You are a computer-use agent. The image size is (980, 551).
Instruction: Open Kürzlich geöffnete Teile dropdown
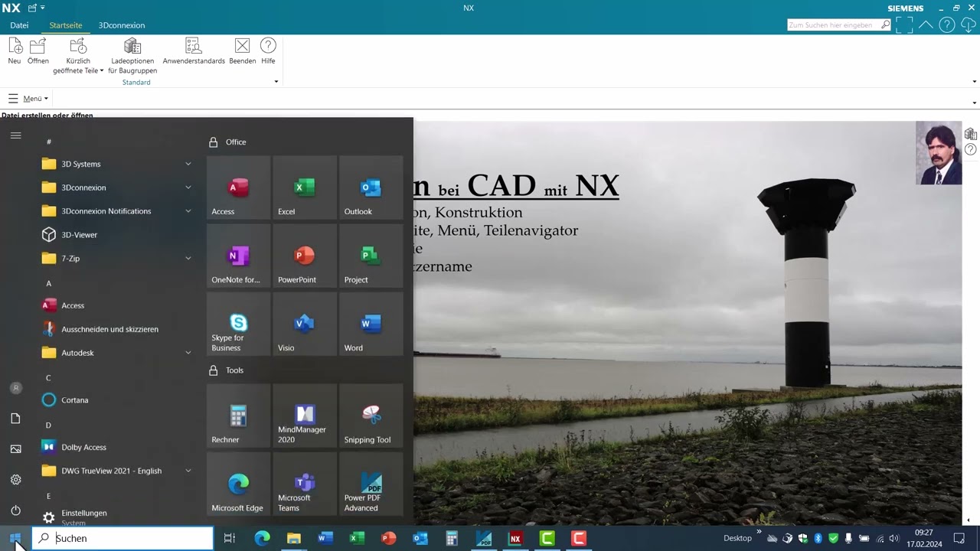[x=78, y=56]
